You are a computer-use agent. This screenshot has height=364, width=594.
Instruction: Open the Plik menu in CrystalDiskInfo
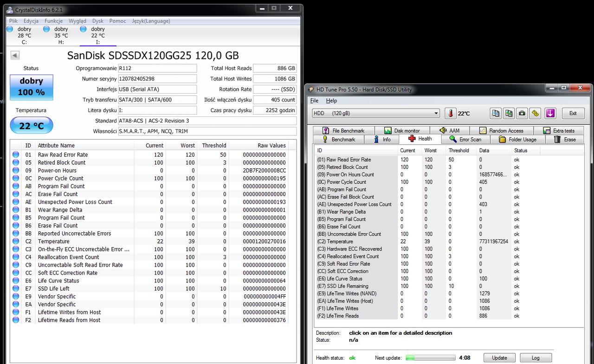coord(13,21)
